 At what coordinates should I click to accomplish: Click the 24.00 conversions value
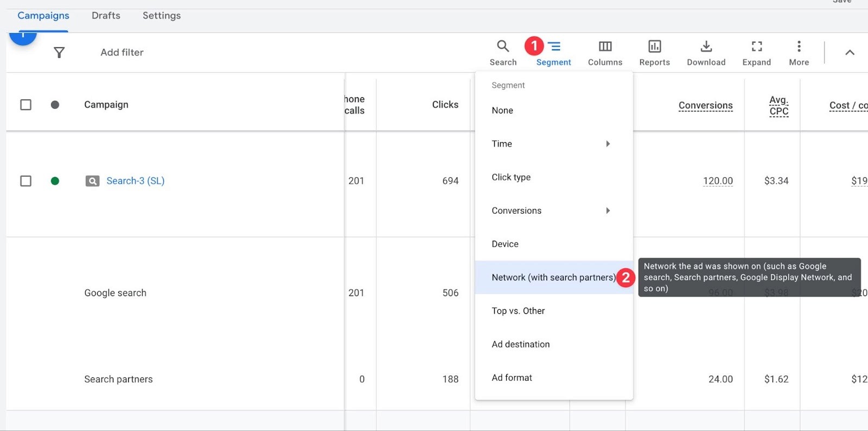720,379
